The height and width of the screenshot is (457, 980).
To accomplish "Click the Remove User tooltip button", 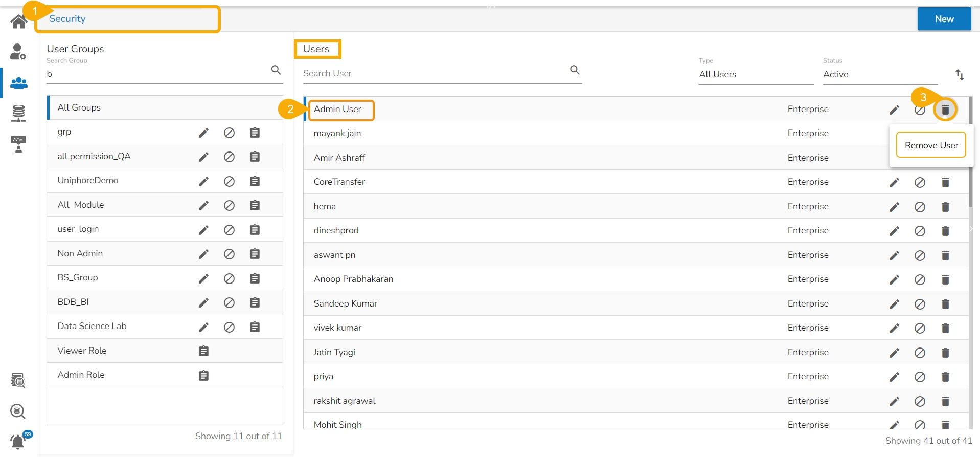I will pos(931,145).
